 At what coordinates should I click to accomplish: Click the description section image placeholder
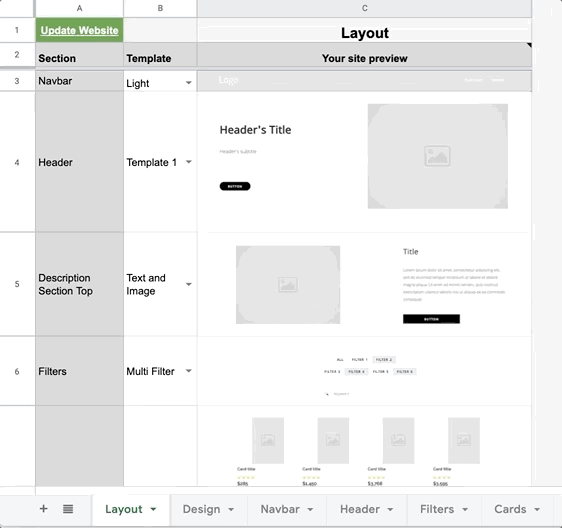tap(288, 285)
